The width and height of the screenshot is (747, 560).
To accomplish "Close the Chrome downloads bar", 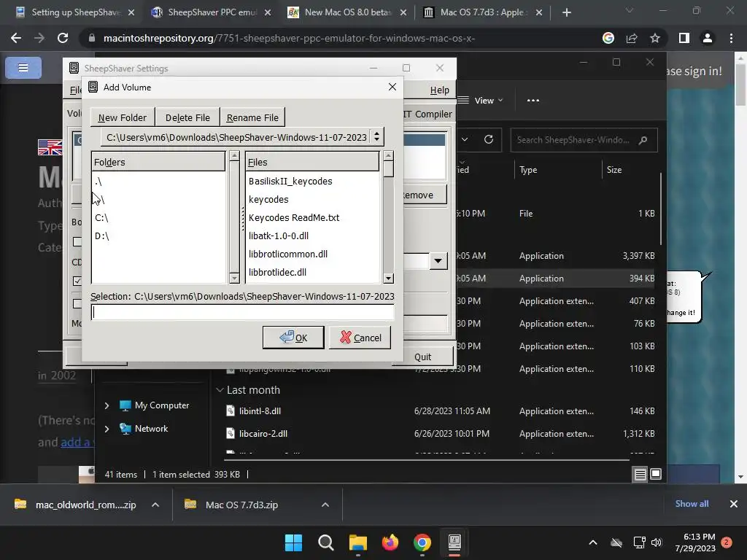I will (x=734, y=504).
